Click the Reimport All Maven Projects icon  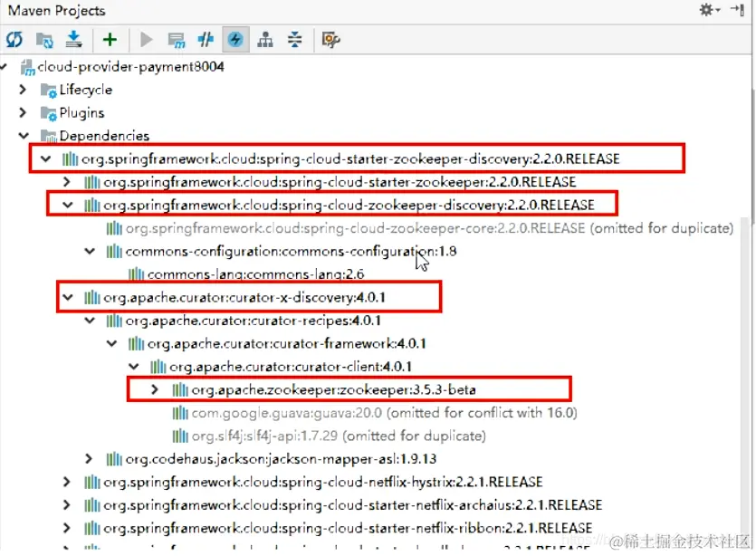pyautogui.click(x=14, y=39)
